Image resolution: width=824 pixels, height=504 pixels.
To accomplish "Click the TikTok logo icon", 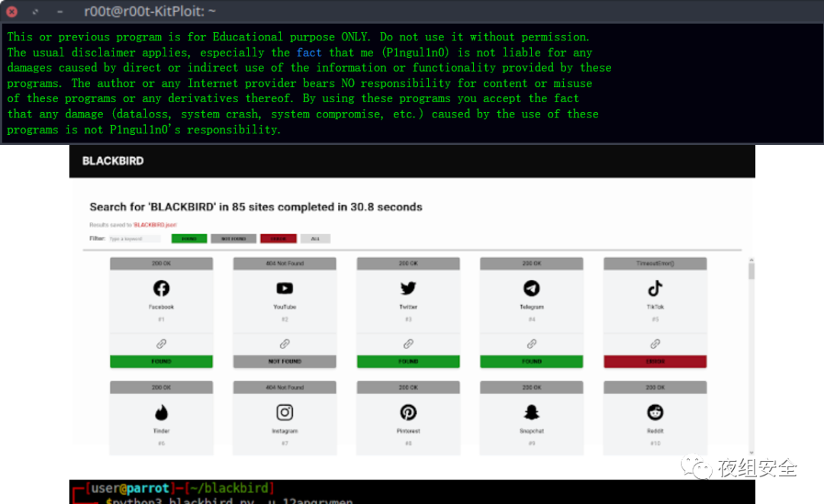I will click(x=655, y=288).
